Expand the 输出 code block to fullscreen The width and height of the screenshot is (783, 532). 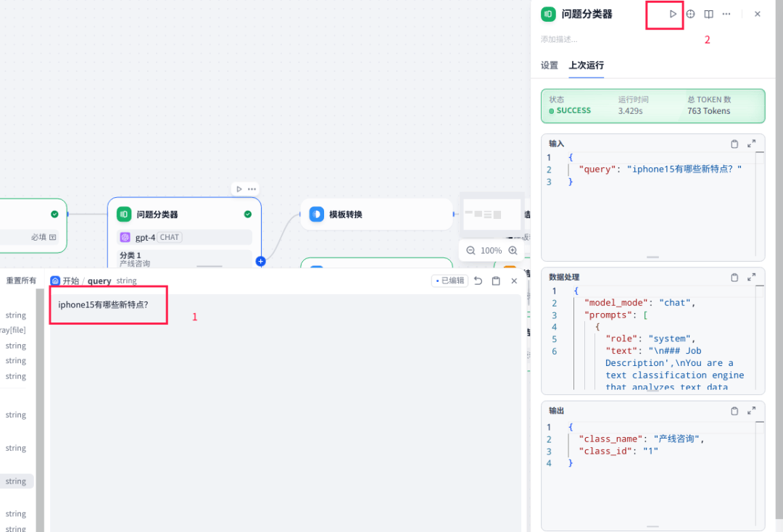click(752, 410)
